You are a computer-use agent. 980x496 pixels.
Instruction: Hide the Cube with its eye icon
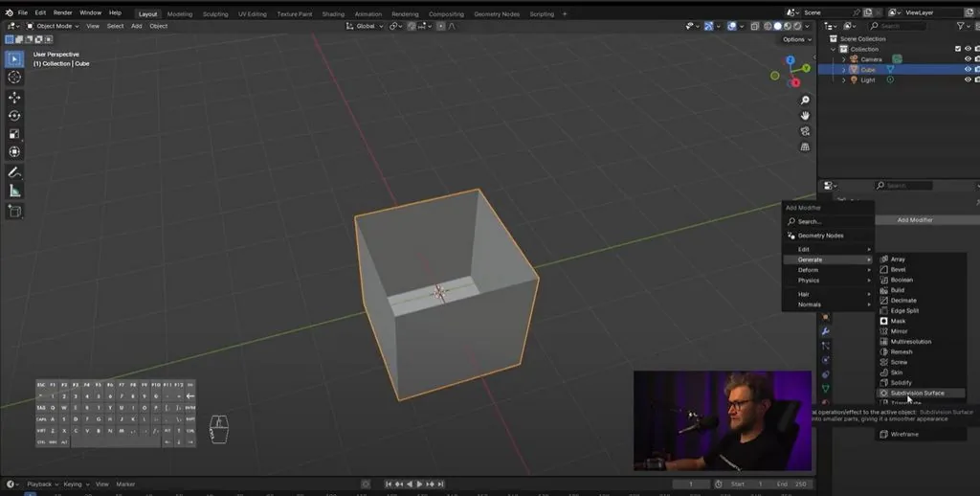969,70
